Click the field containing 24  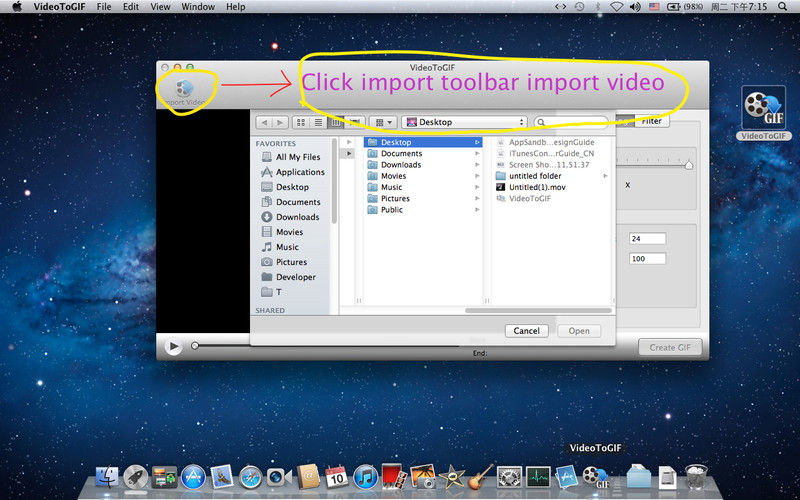click(x=647, y=238)
